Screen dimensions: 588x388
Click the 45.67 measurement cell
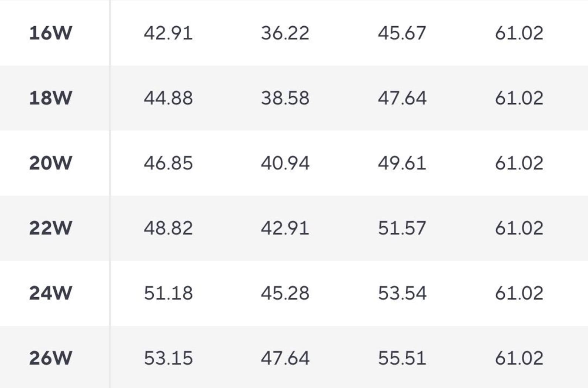402,33
